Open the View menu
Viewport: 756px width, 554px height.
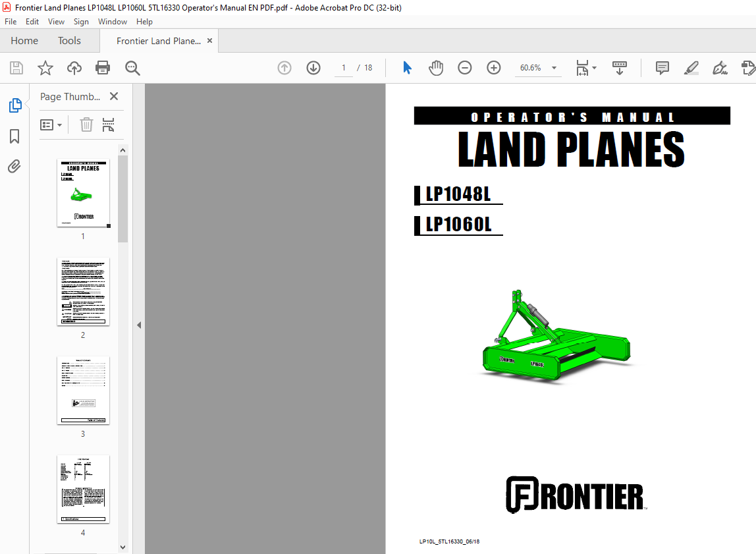click(x=56, y=22)
